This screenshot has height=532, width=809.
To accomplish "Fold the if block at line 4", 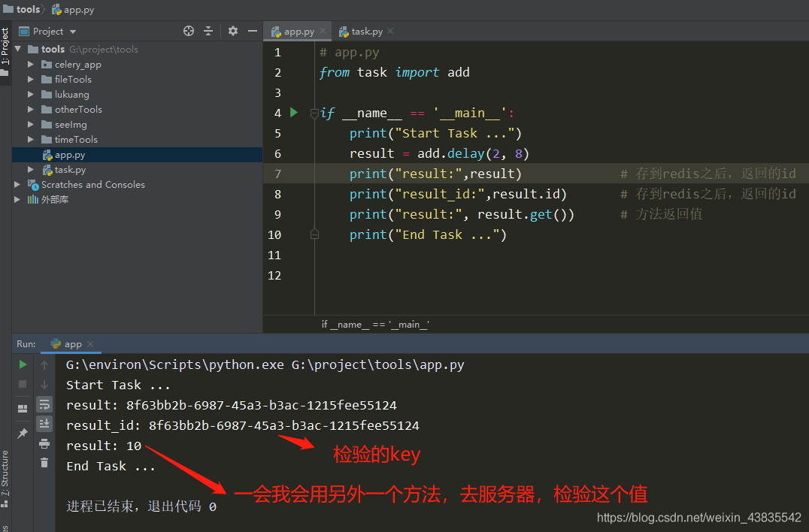I will coord(314,113).
